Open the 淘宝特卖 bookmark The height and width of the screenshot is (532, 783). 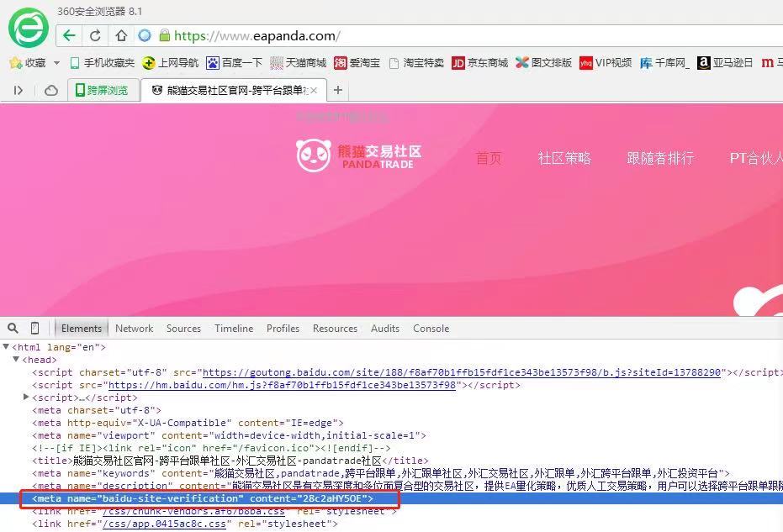(x=416, y=63)
